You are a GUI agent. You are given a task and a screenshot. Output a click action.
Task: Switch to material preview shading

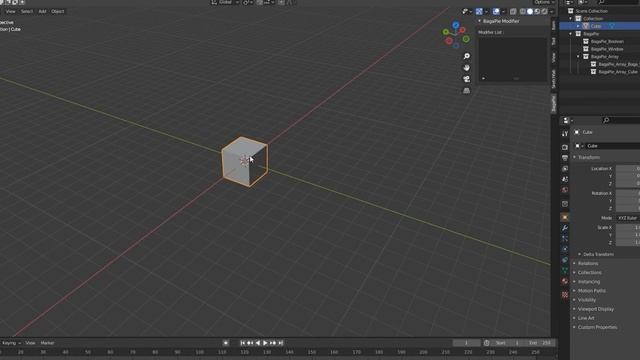(537, 11)
